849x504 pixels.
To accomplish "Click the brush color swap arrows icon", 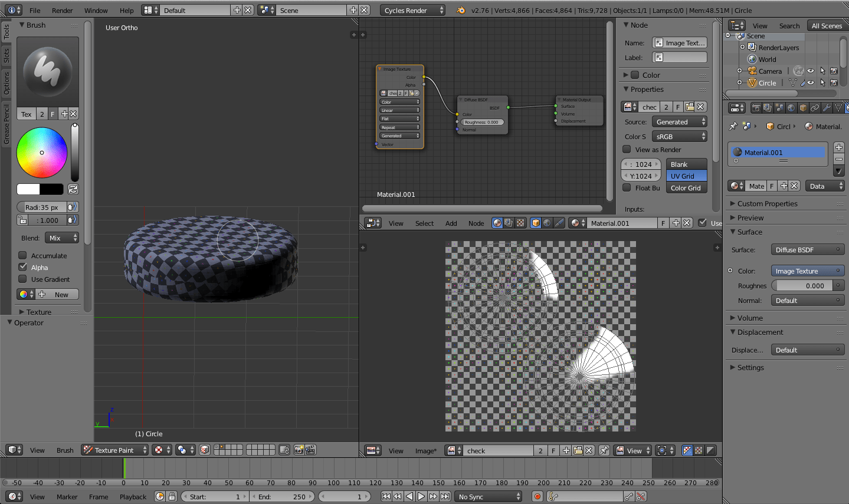I will 73,189.
